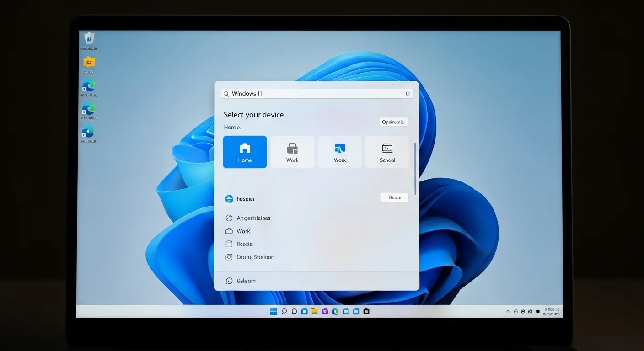644x351 pixels.
Task: Pick the School device card
Action: (387, 152)
